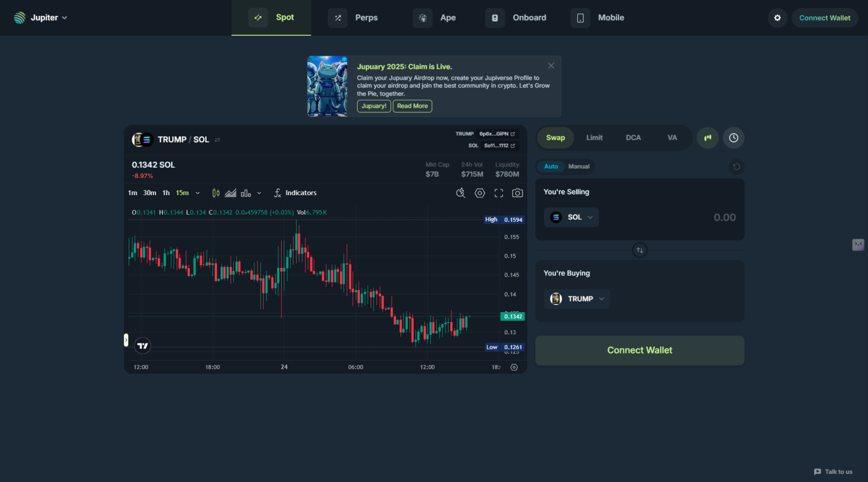Click the current price 0.1342 label

tap(513, 317)
